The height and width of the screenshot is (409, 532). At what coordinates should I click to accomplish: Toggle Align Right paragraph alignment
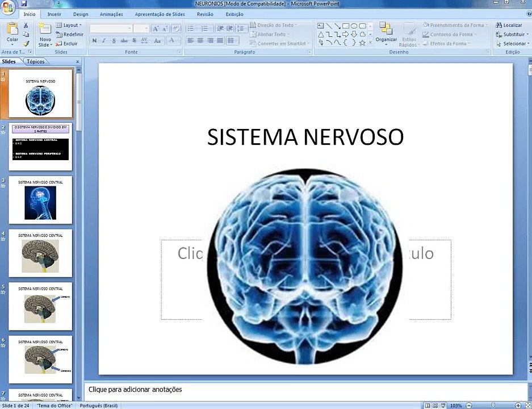[210, 41]
